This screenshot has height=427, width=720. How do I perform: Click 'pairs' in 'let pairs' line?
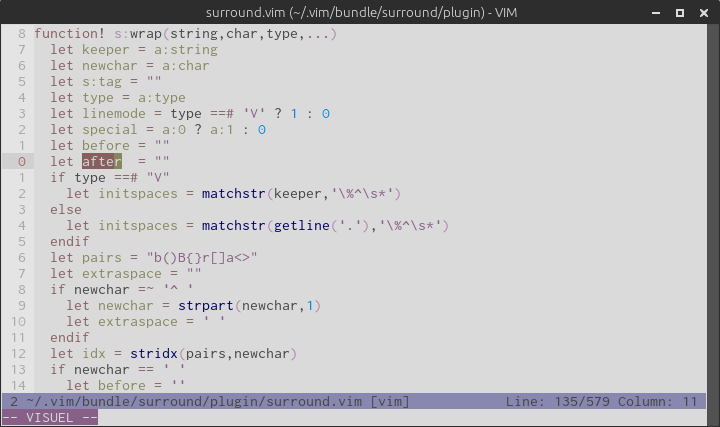click(x=102, y=258)
